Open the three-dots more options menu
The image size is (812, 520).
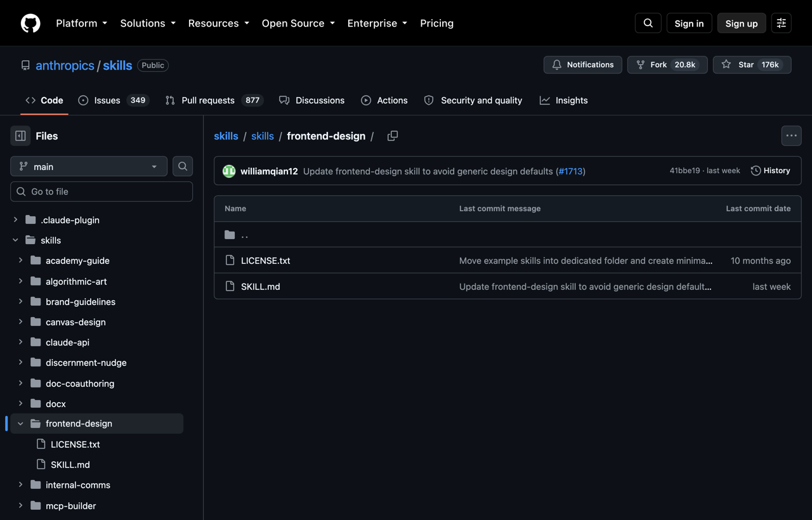pos(791,136)
